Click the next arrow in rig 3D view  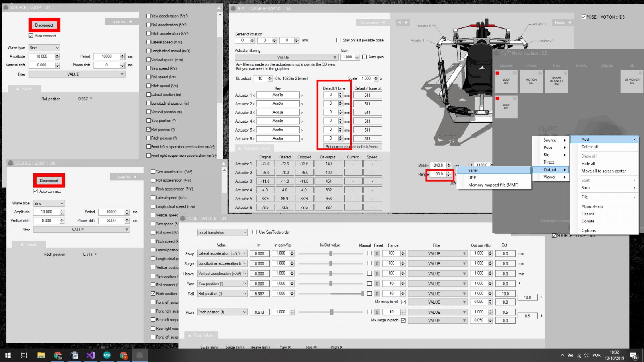406,23
